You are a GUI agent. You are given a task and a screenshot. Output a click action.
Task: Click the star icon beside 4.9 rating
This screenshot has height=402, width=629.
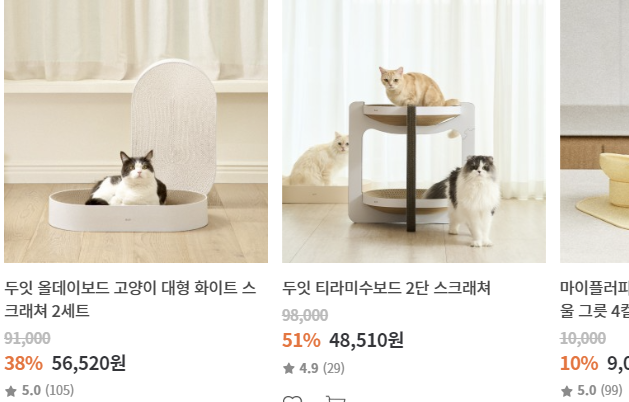pos(289,368)
